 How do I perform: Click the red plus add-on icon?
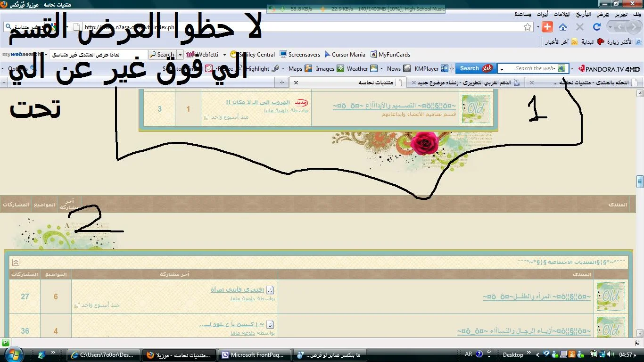pos(547,27)
